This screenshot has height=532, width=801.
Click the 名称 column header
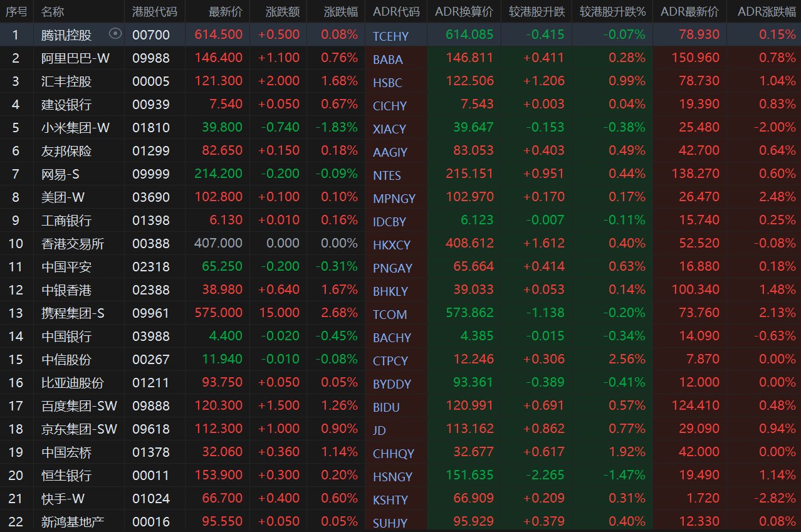pos(53,11)
